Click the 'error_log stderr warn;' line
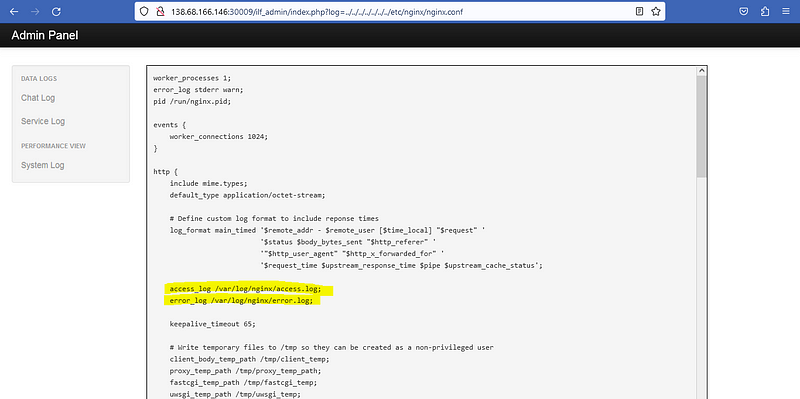Viewport: 800px width, 399px height. pyautogui.click(x=198, y=90)
